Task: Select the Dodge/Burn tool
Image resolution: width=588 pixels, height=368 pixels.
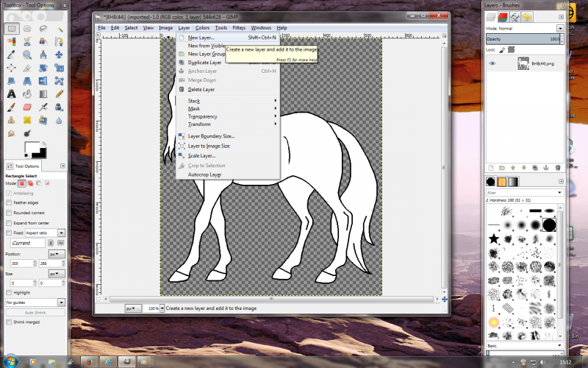Action: 27,133
